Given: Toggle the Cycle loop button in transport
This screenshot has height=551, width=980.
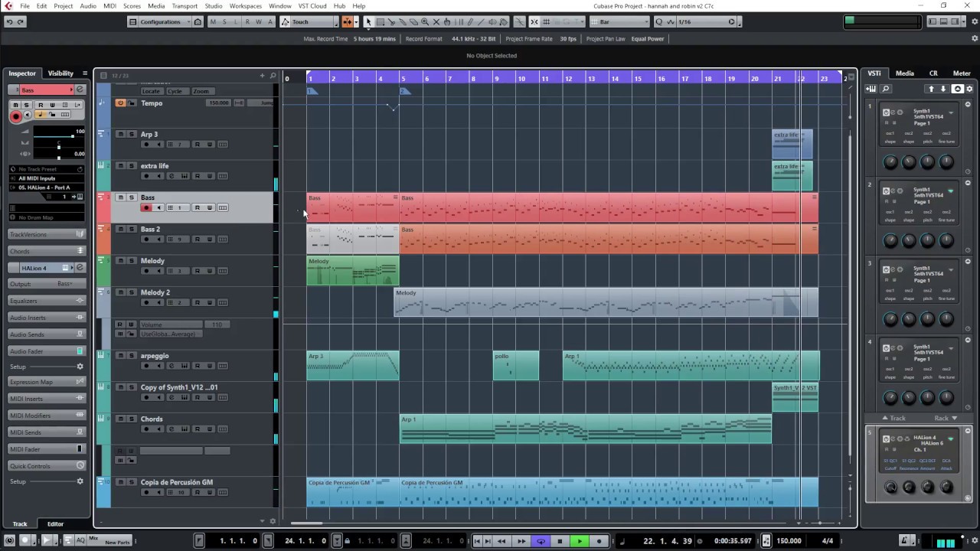Looking at the screenshot, I should pos(541,541).
